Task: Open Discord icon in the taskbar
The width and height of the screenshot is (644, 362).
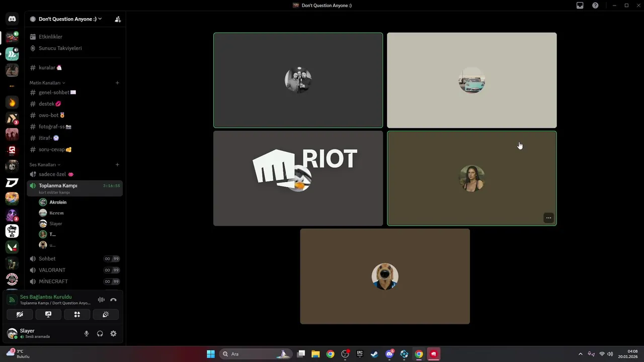Action: [x=389, y=354]
